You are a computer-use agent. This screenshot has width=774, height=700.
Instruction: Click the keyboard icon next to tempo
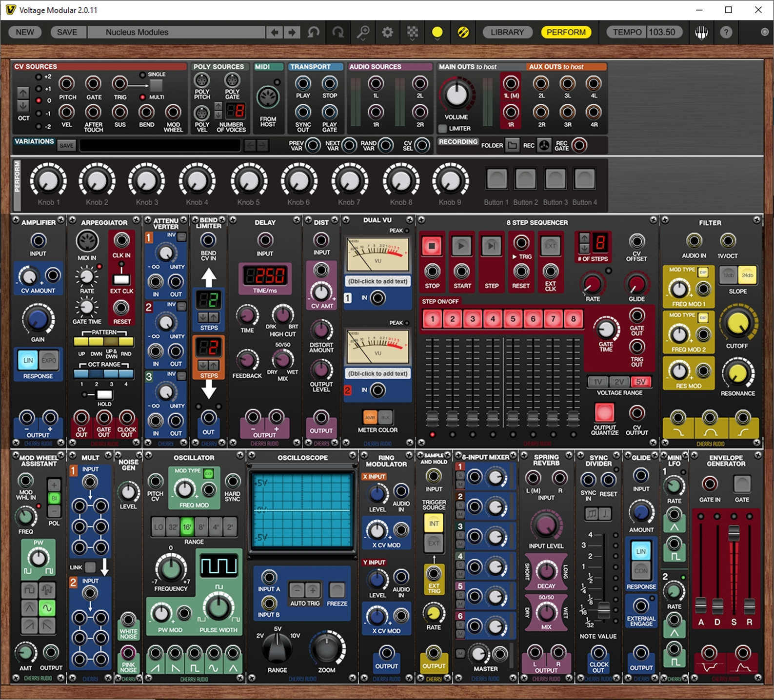point(701,32)
